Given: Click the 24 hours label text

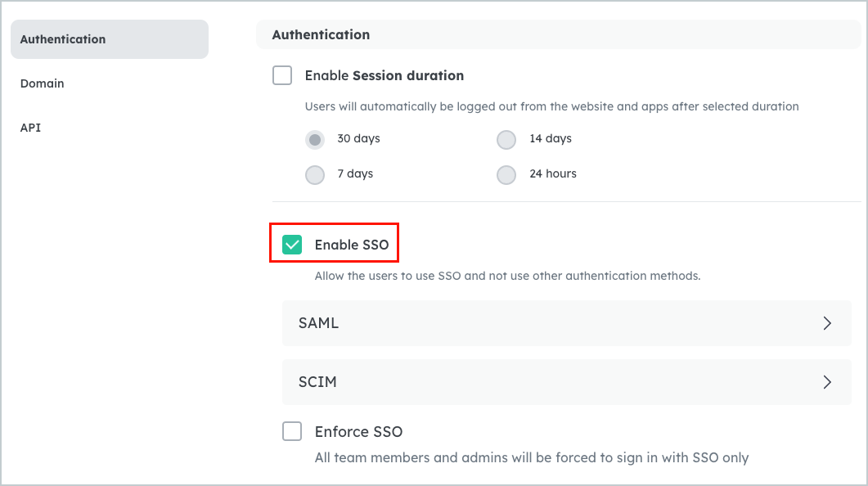Looking at the screenshot, I should [x=552, y=173].
